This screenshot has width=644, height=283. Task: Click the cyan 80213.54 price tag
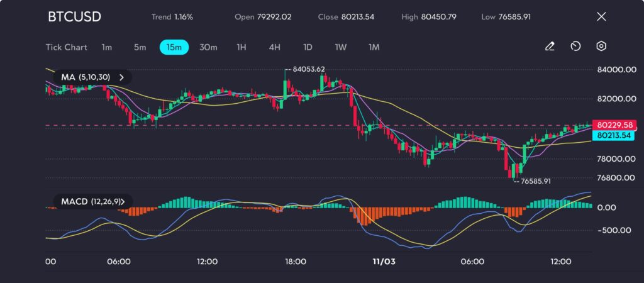coord(616,135)
